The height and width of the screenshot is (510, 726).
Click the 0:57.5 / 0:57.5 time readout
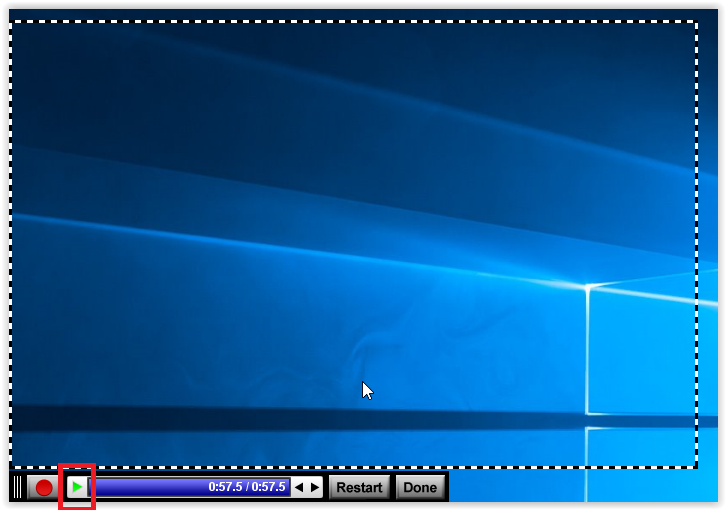point(247,487)
